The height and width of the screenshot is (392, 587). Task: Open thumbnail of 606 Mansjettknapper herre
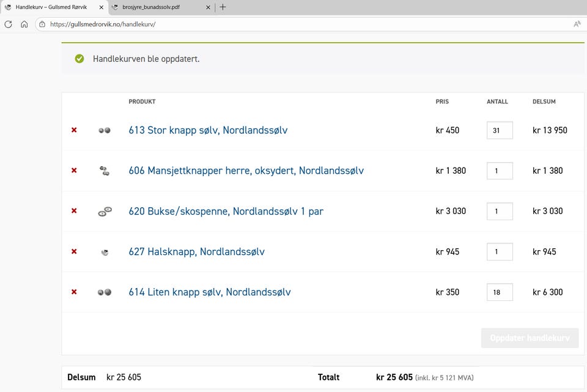105,171
